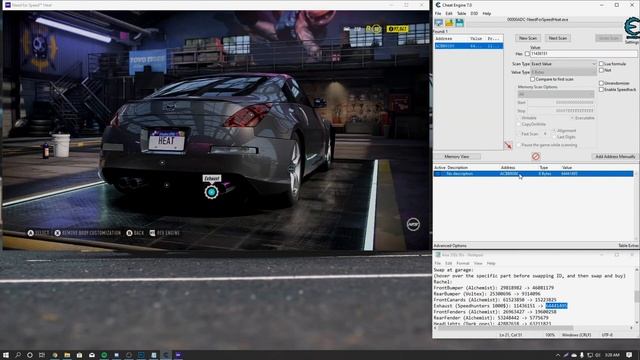The width and height of the screenshot is (640, 360).
Task: Click the red no-entry clear list icon
Action: click(x=536, y=156)
